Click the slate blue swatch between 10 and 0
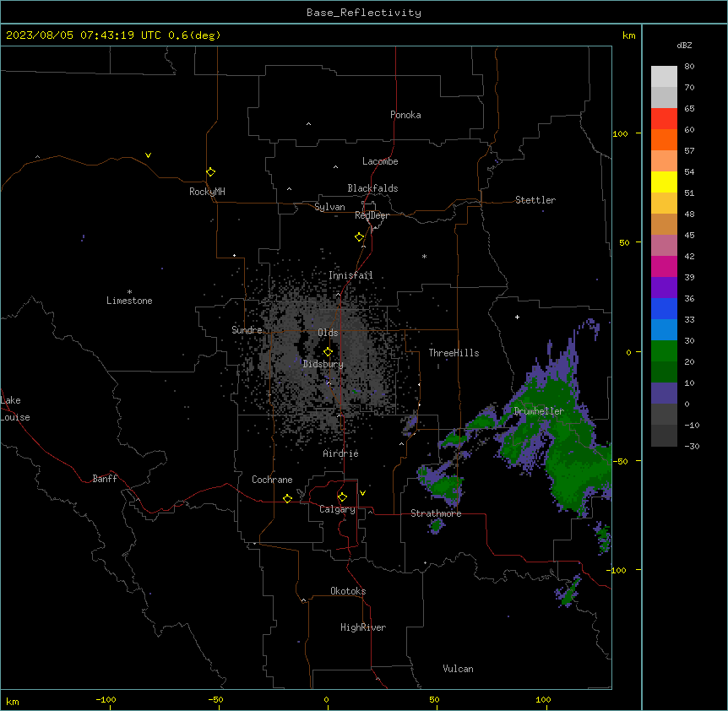The width and height of the screenshot is (728, 711). pos(664,393)
